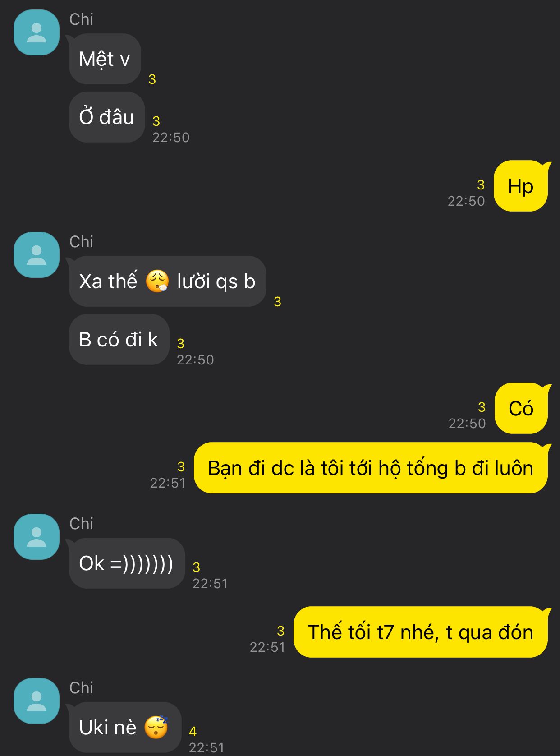Select the 'Ở đâu' message bubble
This screenshot has height=756, width=560.
click(107, 117)
